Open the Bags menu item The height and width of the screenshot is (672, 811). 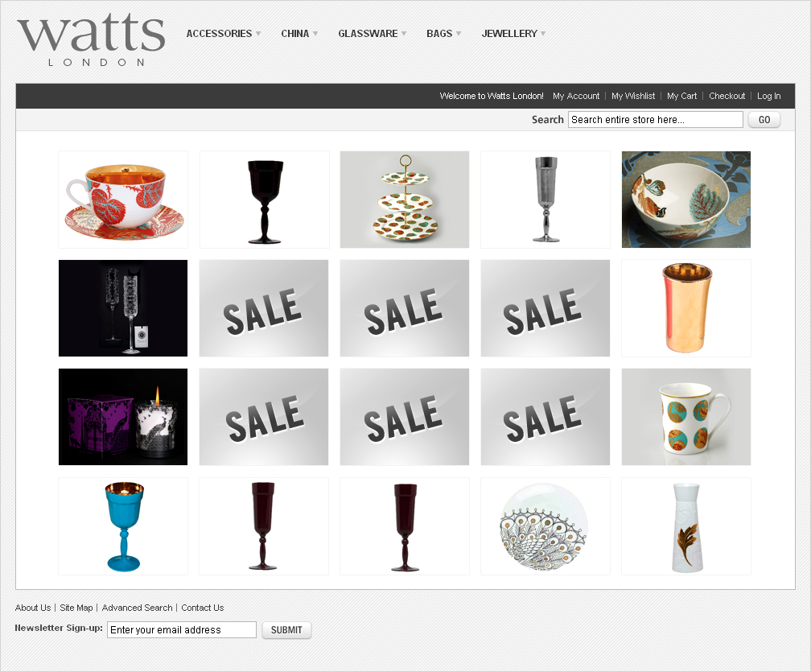click(x=444, y=34)
